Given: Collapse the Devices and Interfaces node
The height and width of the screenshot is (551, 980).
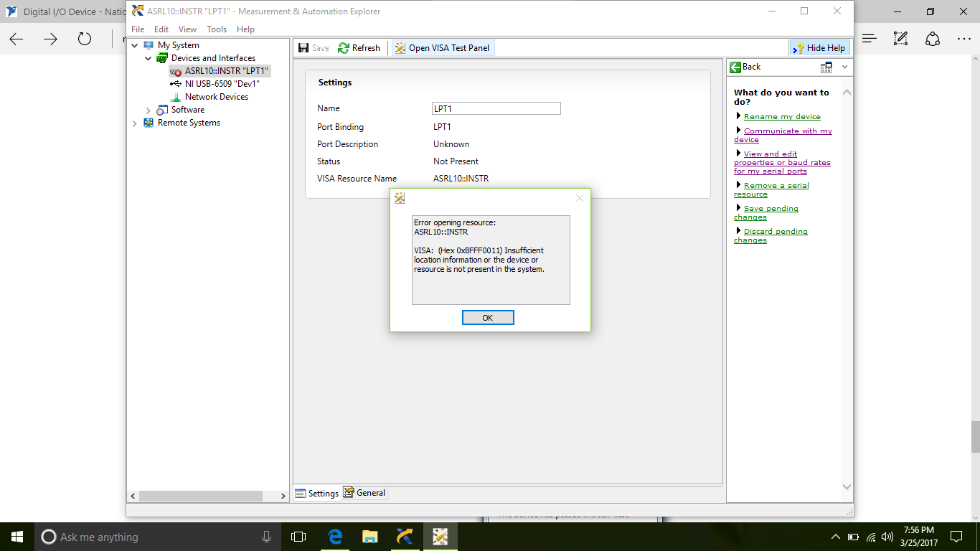Looking at the screenshot, I should 149,58.
